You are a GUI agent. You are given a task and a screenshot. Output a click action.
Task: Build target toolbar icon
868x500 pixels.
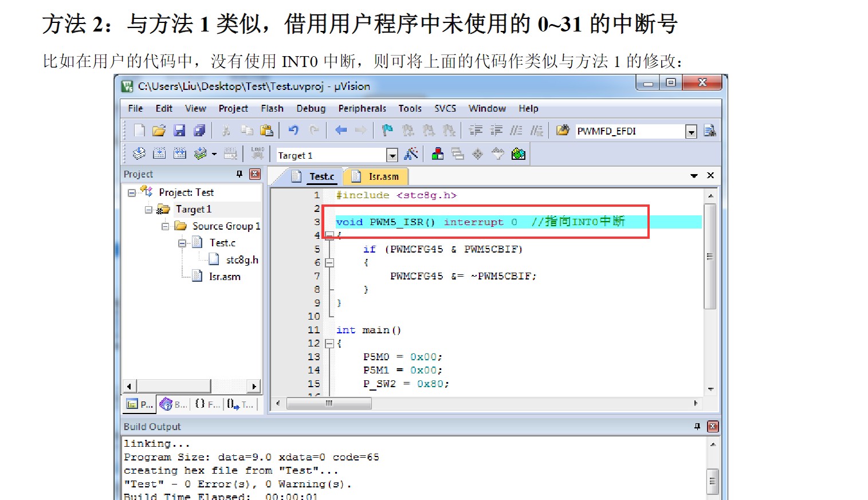159,153
